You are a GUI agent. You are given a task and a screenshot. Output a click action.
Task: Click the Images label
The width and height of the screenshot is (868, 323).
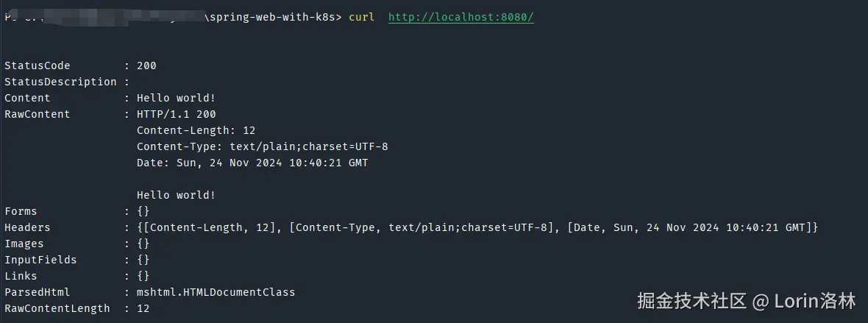tap(24, 244)
